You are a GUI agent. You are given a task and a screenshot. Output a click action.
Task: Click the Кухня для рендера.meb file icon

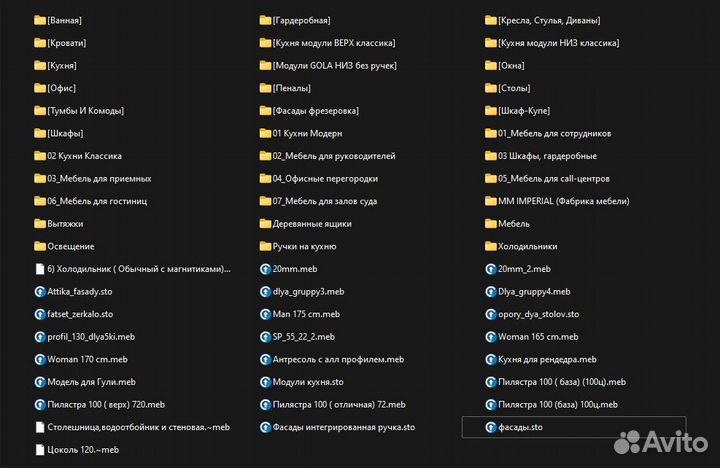click(490, 359)
